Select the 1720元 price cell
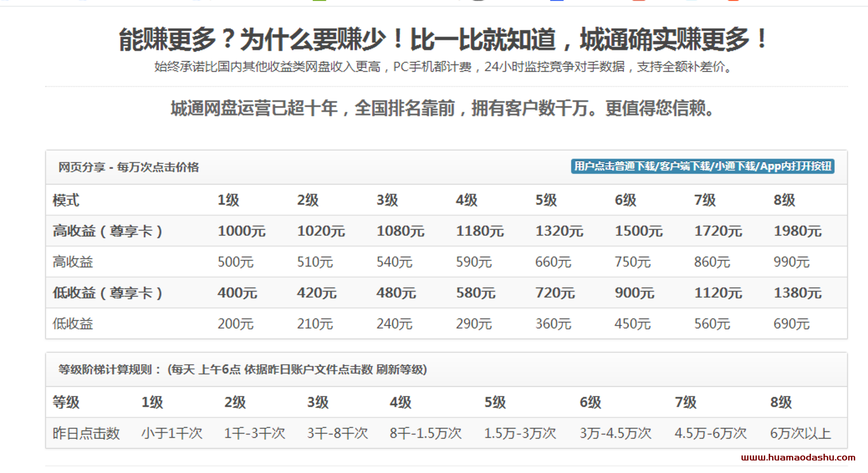This screenshot has width=868, height=473. [718, 231]
